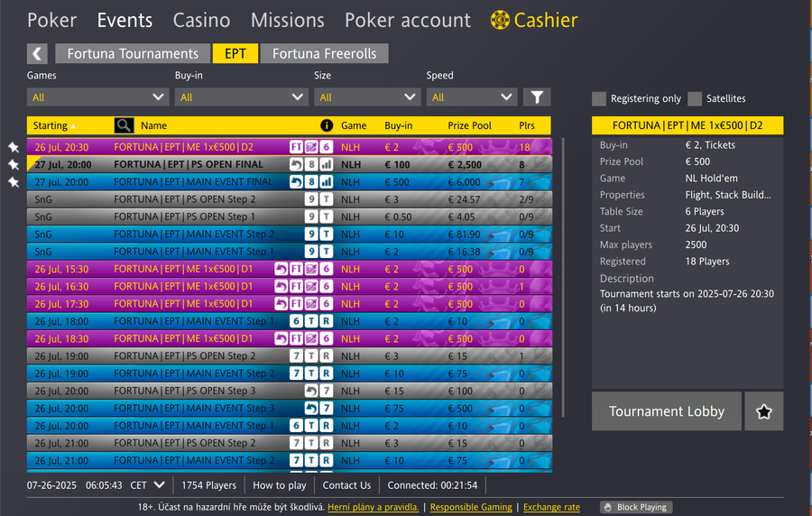Screen dimensions: 812x516
Task: Select the FT icon in 18:30 D1 row
Action: tap(296, 339)
